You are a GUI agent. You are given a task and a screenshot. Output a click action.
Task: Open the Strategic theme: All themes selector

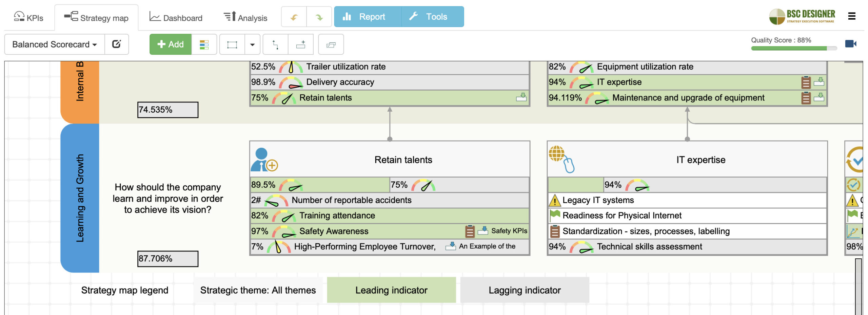258,290
